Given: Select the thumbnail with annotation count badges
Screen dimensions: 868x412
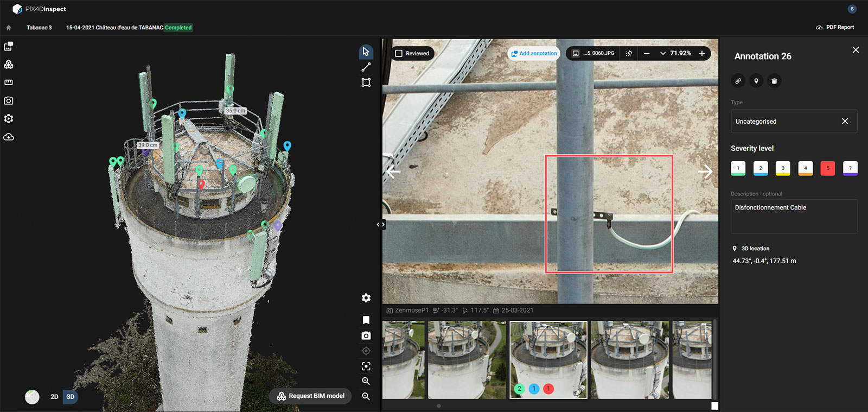Looking at the screenshot, I should [548, 360].
